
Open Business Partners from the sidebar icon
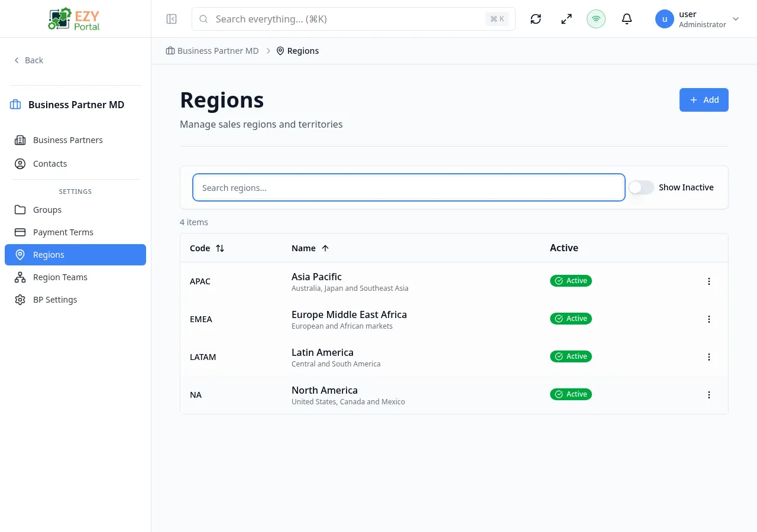pyautogui.click(x=67, y=140)
